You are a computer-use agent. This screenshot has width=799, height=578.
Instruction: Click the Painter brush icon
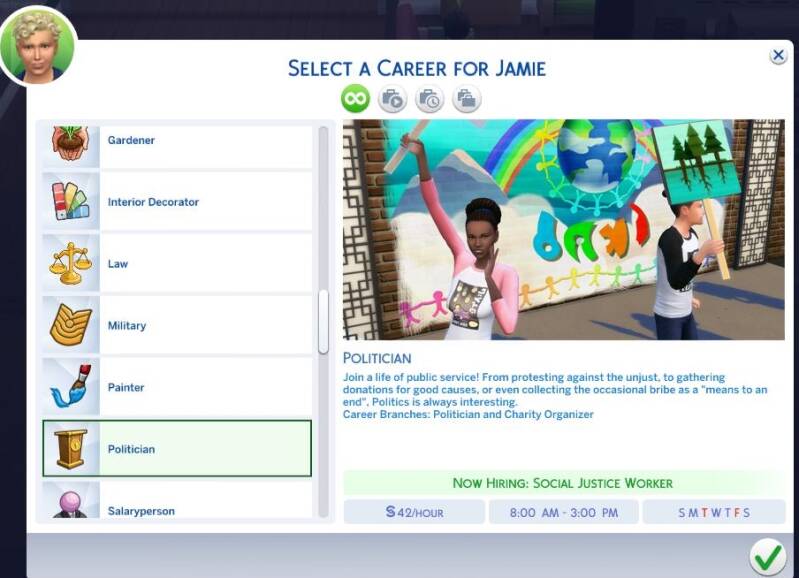70,386
